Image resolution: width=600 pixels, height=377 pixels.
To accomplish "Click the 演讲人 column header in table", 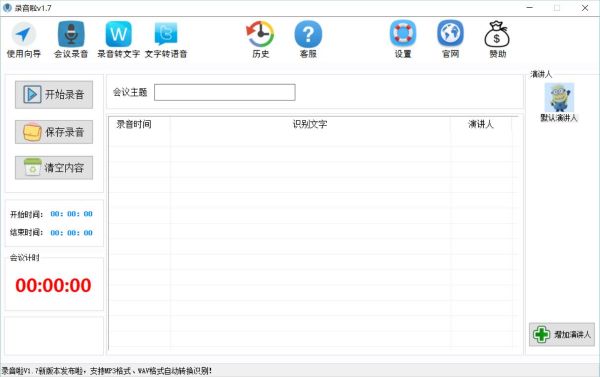I will (481, 124).
